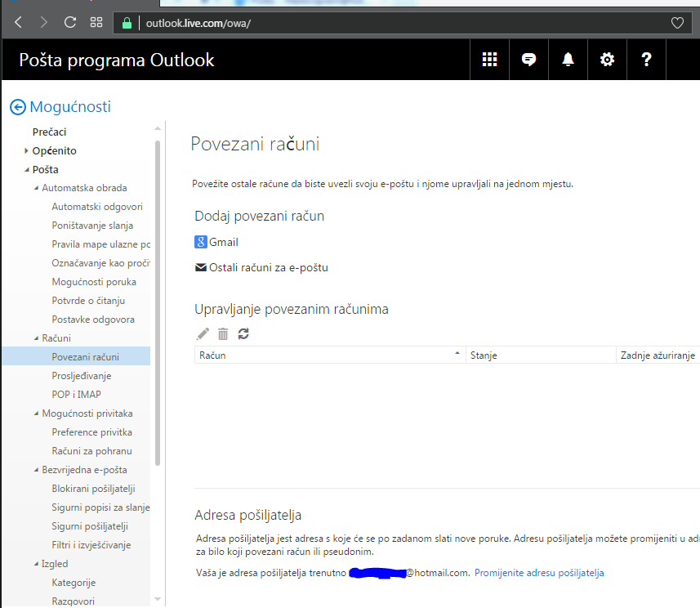Screen dimensions: 700x608
Task: Click the sidebar scrollbar down arrow
Action: click(157, 599)
